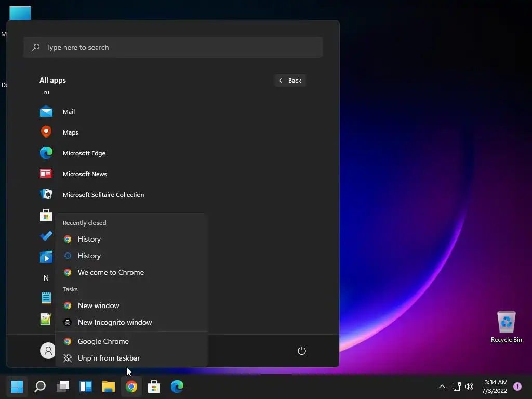Open Microsoft Store from taskbar
Image resolution: width=532 pixels, height=399 pixels.
point(154,386)
